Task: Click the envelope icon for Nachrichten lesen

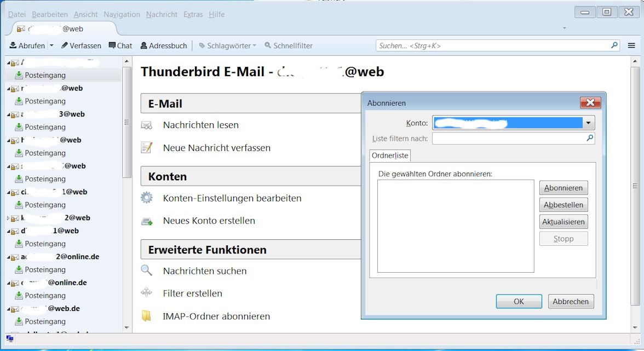Action: click(147, 125)
